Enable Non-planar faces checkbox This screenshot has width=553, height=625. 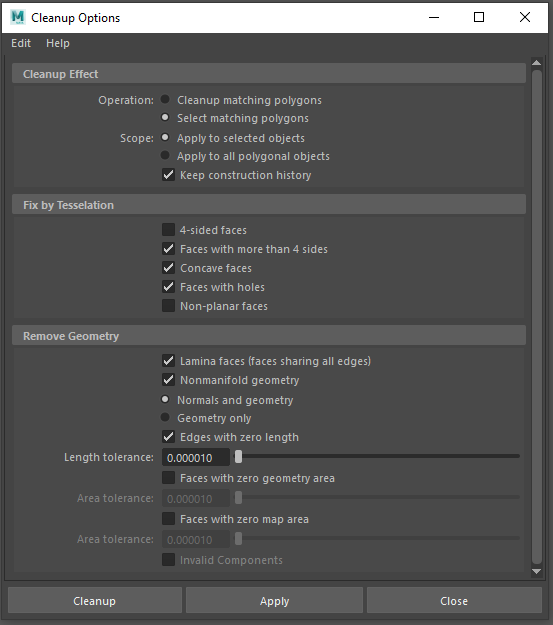[x=168, y=306]
